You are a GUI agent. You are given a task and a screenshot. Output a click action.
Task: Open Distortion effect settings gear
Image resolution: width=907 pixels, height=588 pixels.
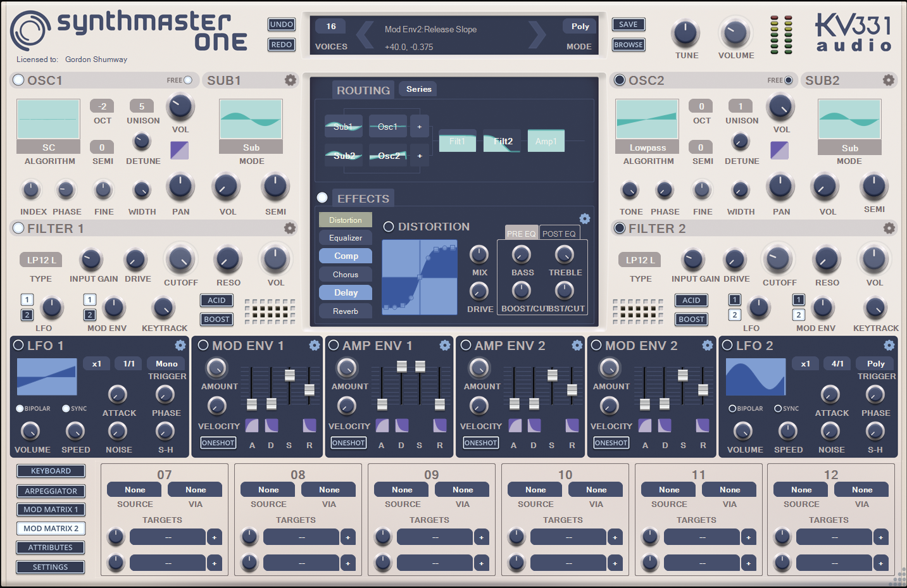[x=585, y=218]
